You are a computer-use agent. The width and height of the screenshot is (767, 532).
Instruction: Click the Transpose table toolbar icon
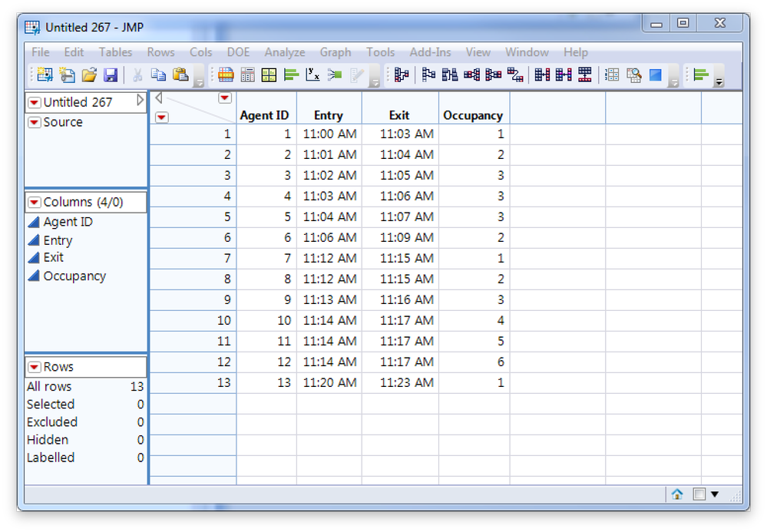pos(515,74)
